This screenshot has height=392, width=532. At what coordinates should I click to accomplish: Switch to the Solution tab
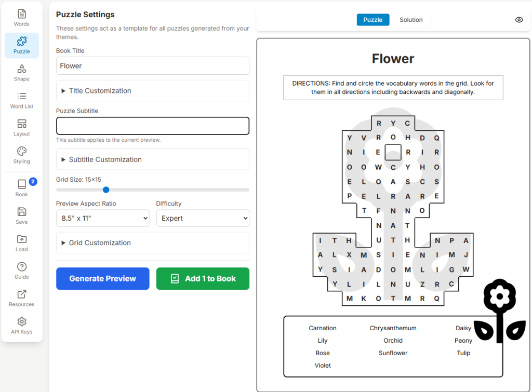411,20
